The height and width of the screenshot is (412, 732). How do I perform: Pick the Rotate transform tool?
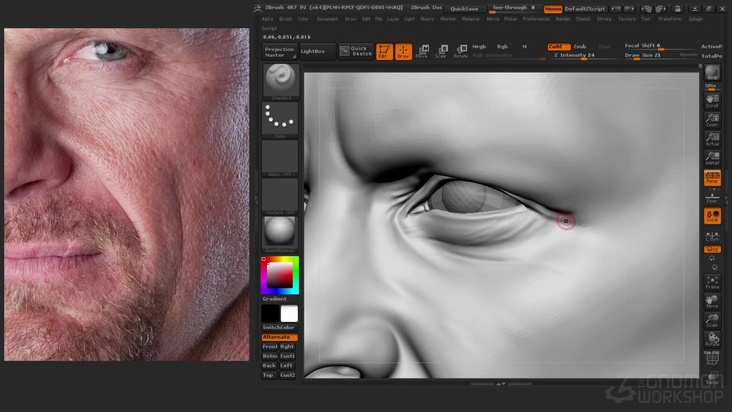coord(460,51)
